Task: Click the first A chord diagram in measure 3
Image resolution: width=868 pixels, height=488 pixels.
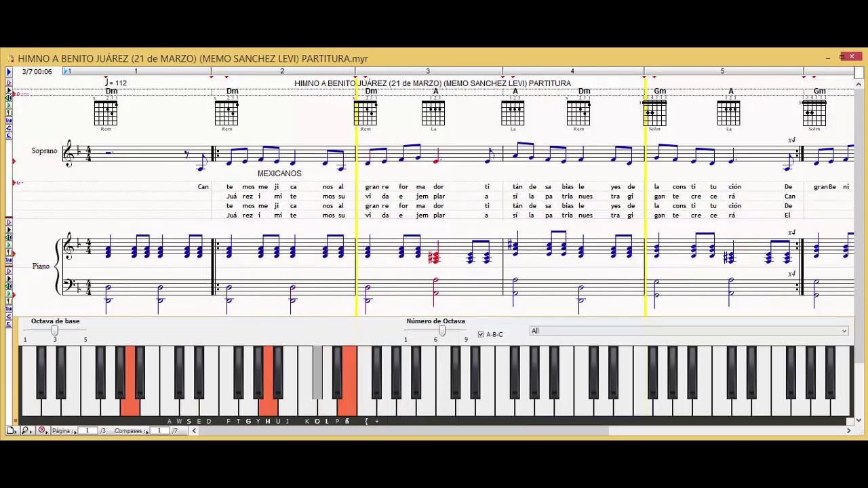Action: [x=433, y=112]
